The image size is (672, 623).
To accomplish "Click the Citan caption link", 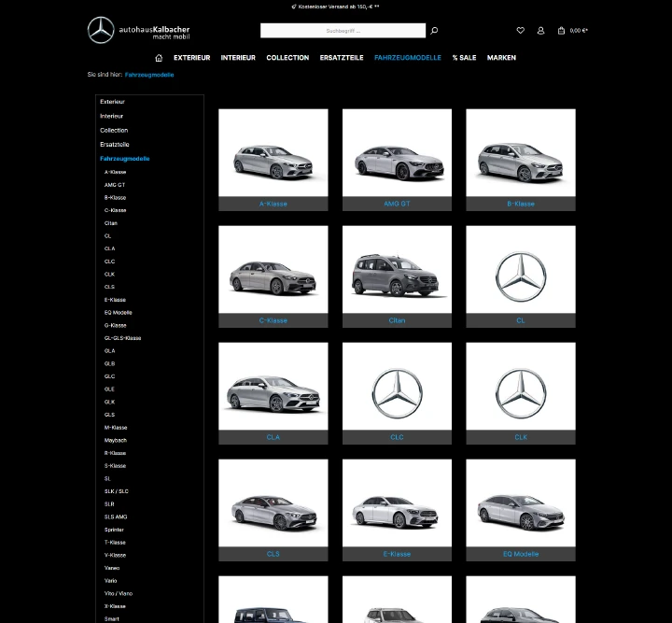I will point(397,320).
